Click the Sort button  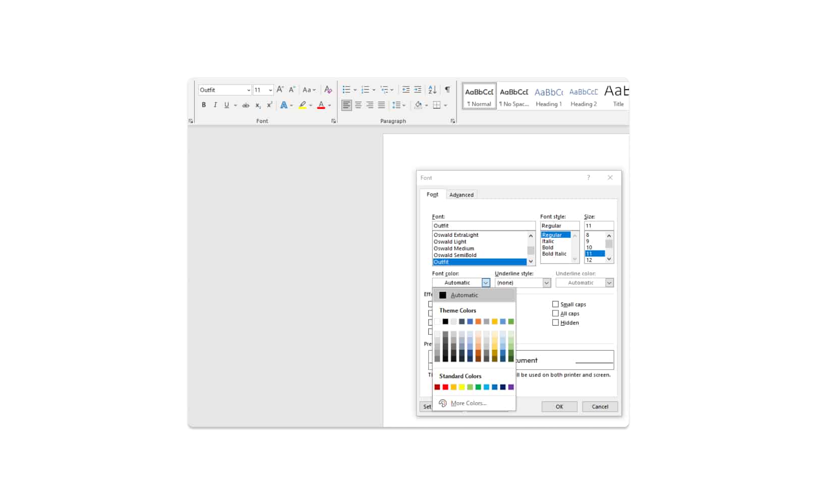click(x=432, y=90)
